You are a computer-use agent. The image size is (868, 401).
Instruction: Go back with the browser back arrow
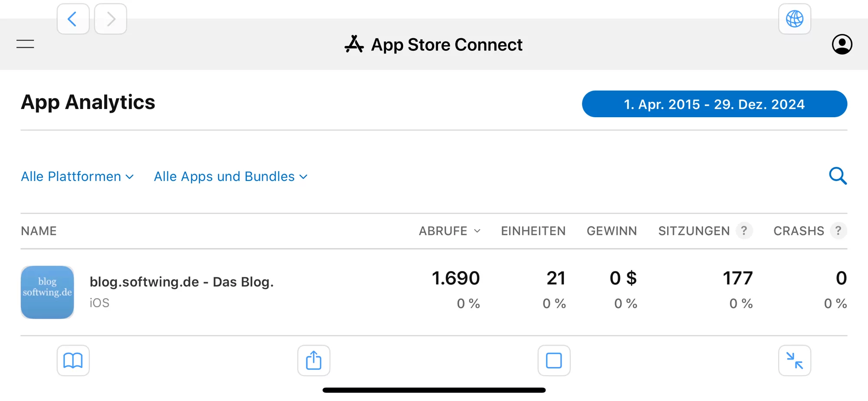coord(73,19)
